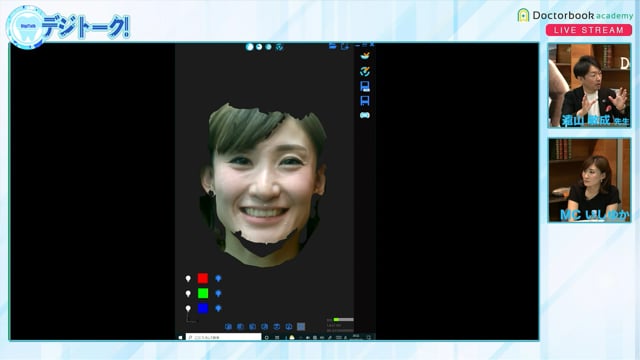Viewport: 640px width, 360px height.
Task: Select the wireframe sphere display icon
Action: [279, 47]
